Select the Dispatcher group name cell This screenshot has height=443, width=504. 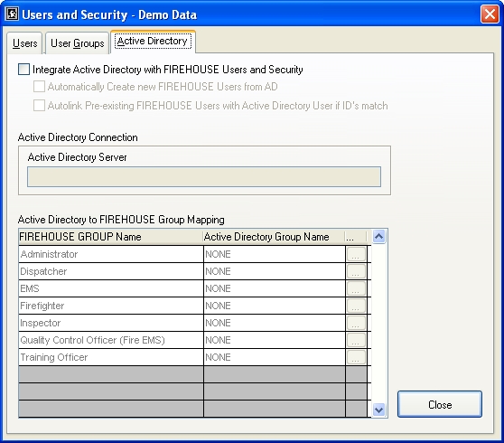point(111,271)
